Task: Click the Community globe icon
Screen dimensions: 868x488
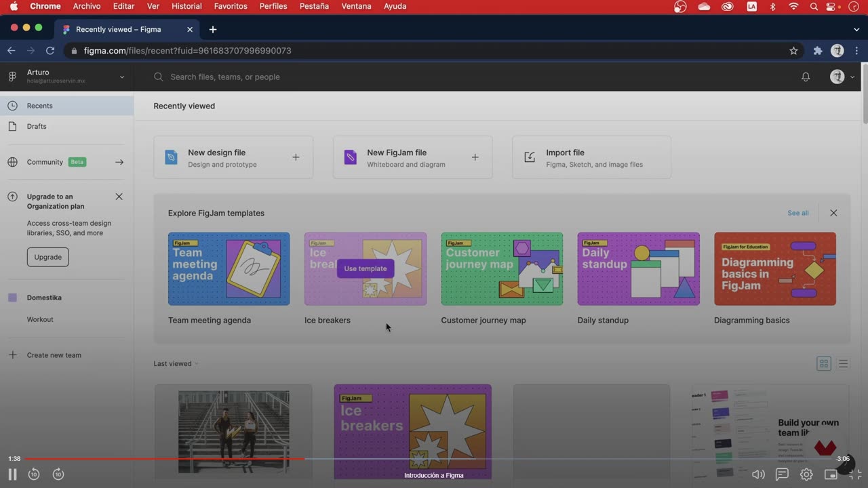Action: pyautogui.click(x=13, y=162)
